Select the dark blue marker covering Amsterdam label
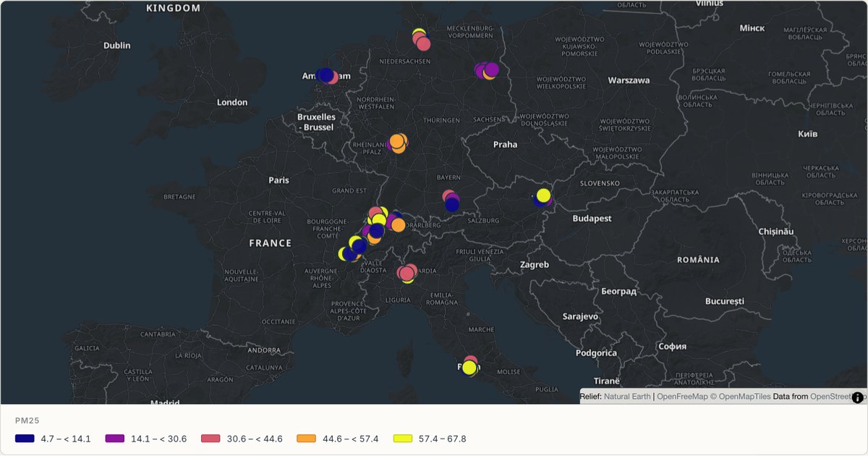This screenshot has height=456, width=868. click(x=325, y=75)
